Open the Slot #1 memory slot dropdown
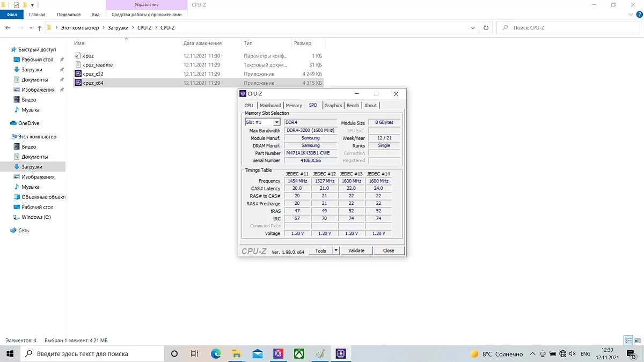644x362 pixels. (x=277, y=123)
